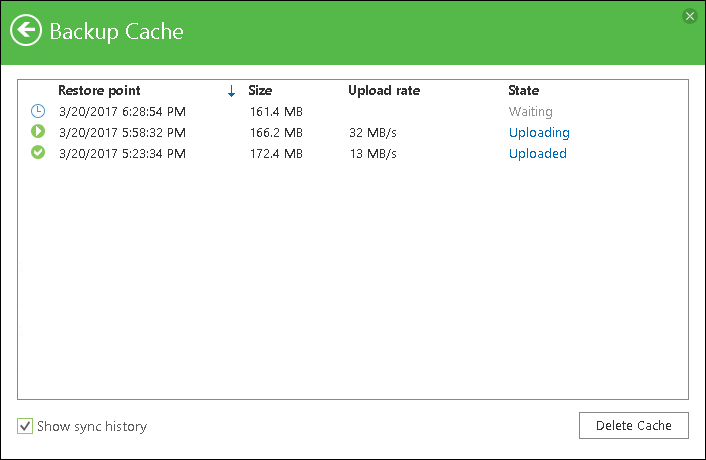The image size is (706, 460).
Task: Toggle the Show sync history checkbox
Action: [x=25, y=427]
